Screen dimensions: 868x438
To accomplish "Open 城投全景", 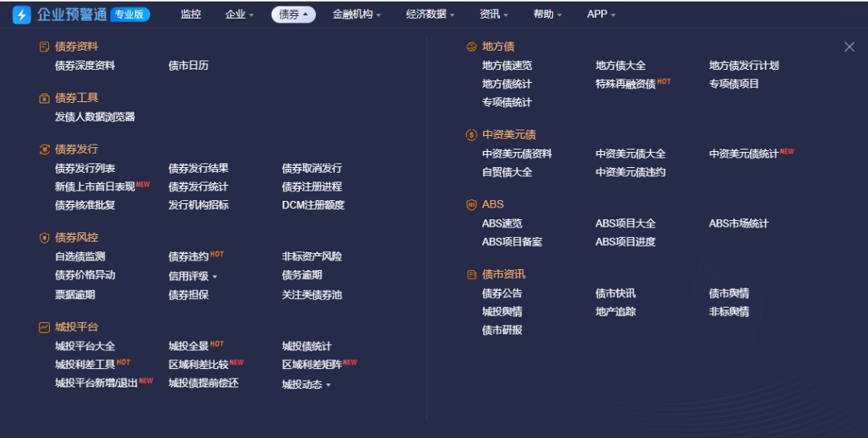I will point(189,346).
